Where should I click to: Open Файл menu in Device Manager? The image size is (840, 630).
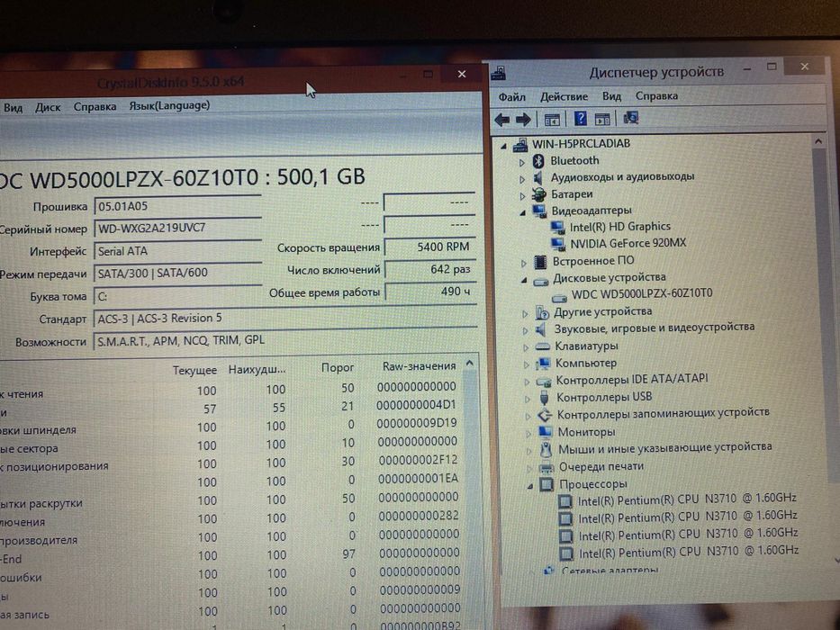click(x=511, y=97)
